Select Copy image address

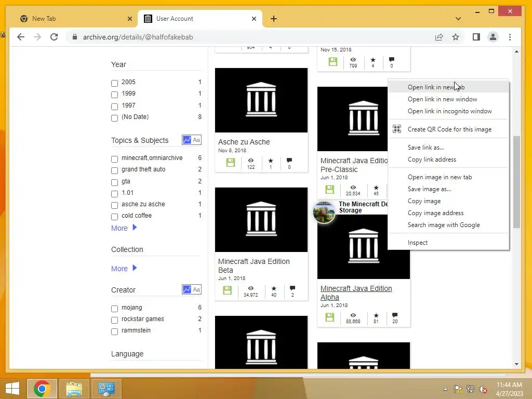pos(448,212)
